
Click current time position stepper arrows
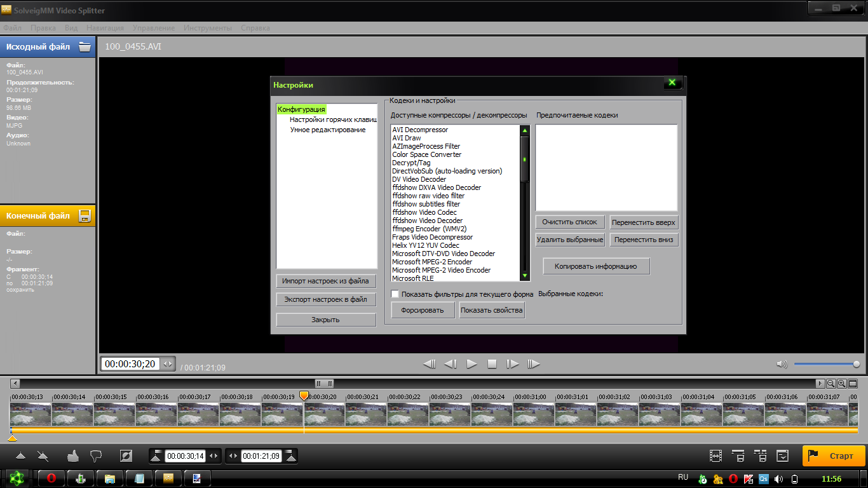tap(168, 364)
